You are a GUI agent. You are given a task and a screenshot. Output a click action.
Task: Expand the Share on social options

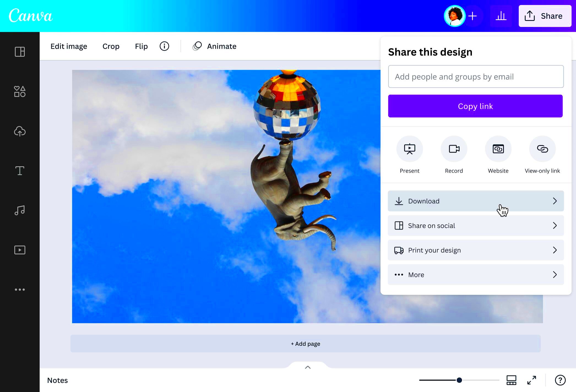pyautogui.click(x=476, y=225)
